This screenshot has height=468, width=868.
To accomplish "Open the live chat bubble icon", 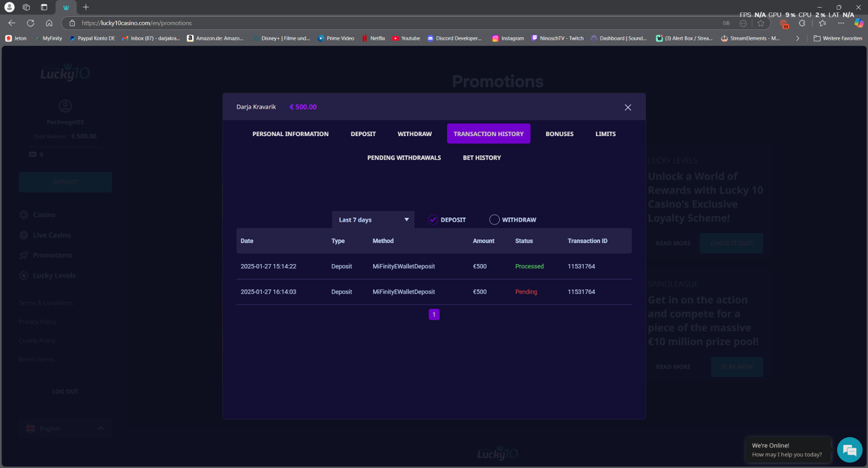I will (x=849, y=450).
